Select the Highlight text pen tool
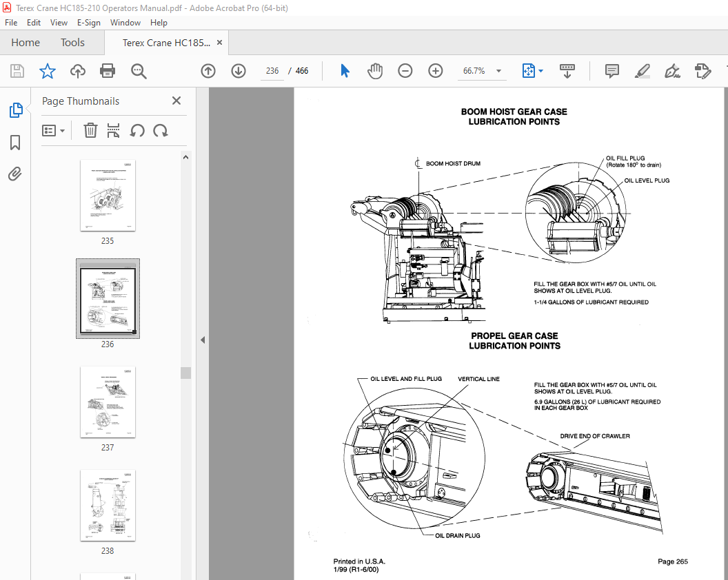This screenshot has height=580, width=728. point(642,71)
